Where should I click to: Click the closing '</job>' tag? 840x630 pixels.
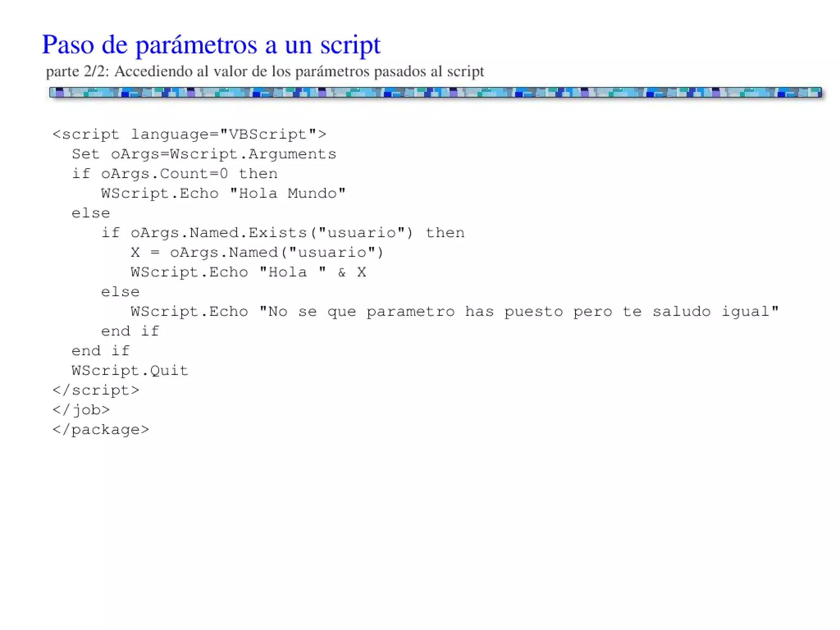pos(81,410)
